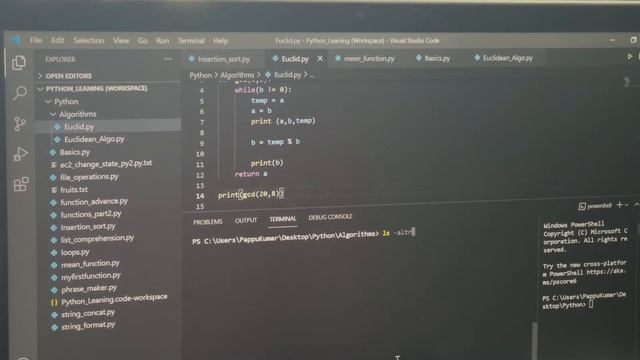
Task: Add new terminal with plus icon
Action: click(x=620, y=205)
